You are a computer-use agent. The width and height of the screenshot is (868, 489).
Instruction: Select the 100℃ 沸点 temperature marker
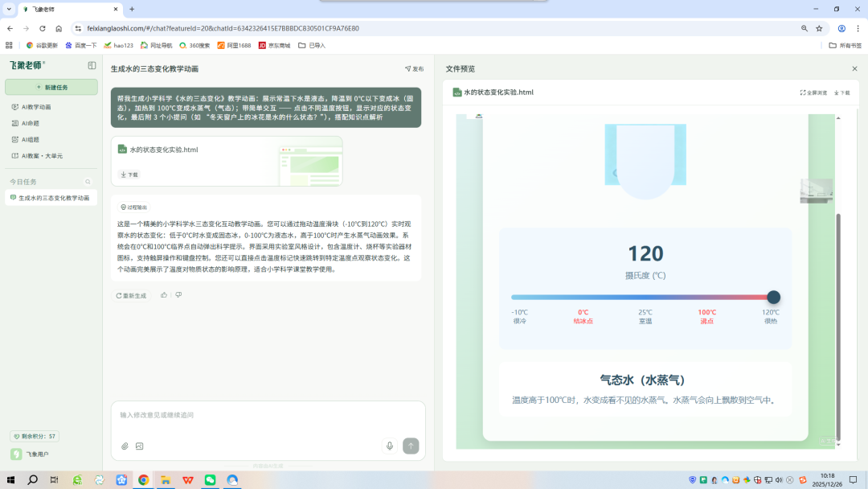706,317
